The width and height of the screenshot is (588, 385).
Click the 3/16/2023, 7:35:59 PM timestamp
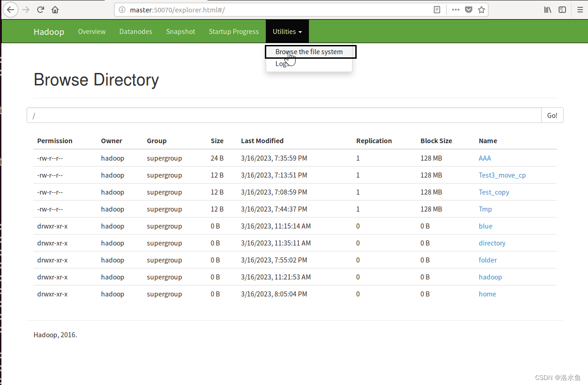pos(274,158)
